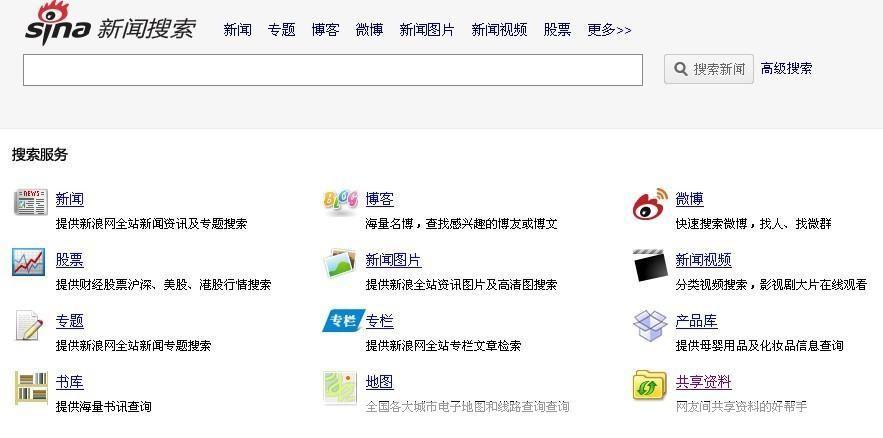Viewport: 883px width, 438px height.
Task: Click the text 分类视频搜索，影视剧大片在线观看
Action: [x=771, y=285]
